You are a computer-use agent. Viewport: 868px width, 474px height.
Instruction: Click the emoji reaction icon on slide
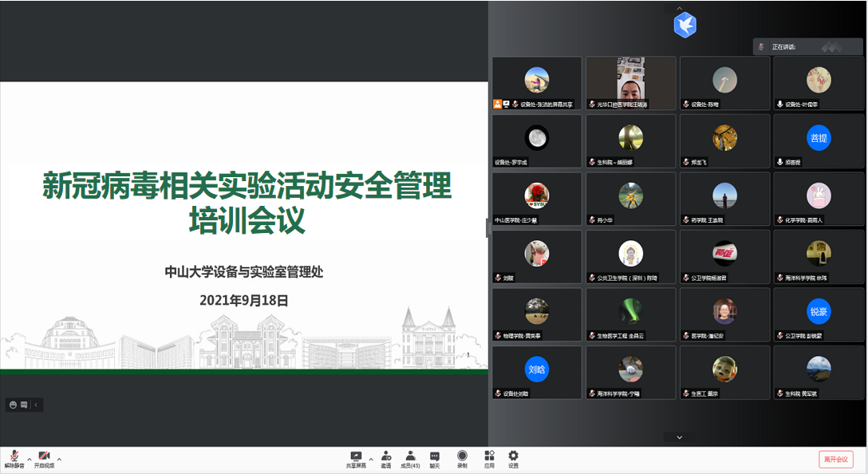pyautogui.click(x=13, y=405)
